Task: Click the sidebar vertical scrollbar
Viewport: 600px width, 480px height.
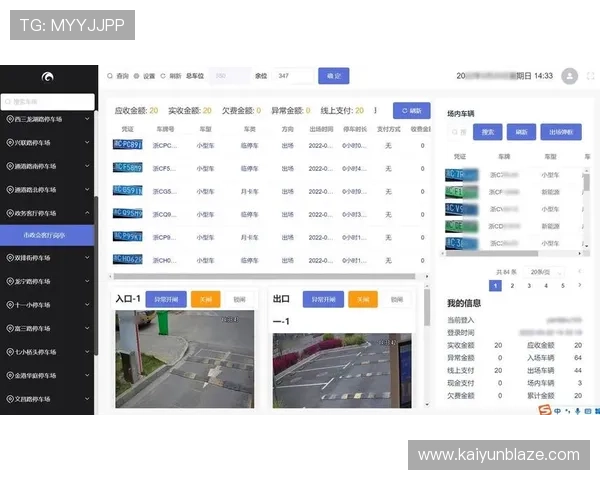Action: [x=96, y=276]
